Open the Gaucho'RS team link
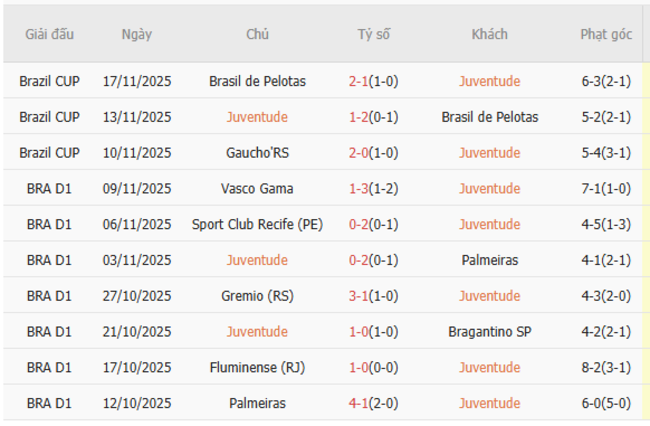Screen dimensions: 650x426 click(257, 153)
